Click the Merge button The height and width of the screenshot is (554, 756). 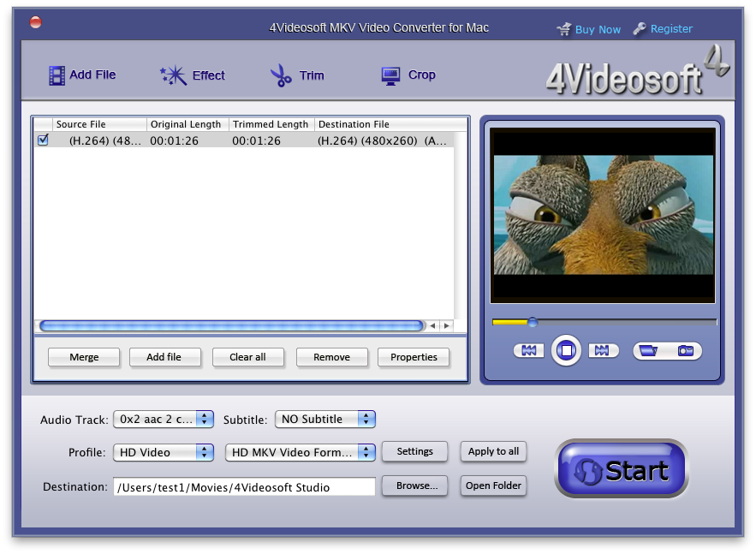84,357
